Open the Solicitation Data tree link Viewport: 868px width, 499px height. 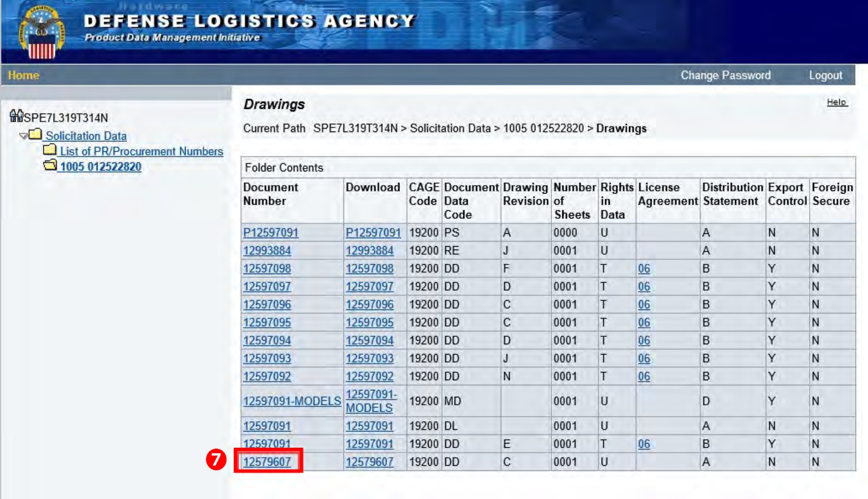(x=86, y=136)
